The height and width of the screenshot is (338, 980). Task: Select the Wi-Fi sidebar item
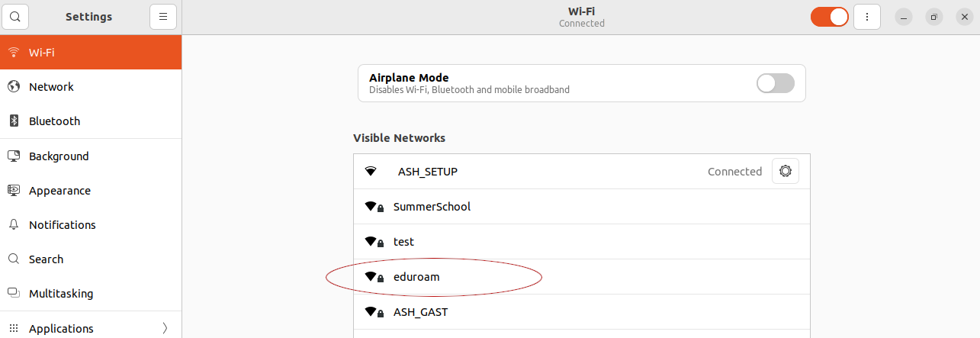[91, 53]
